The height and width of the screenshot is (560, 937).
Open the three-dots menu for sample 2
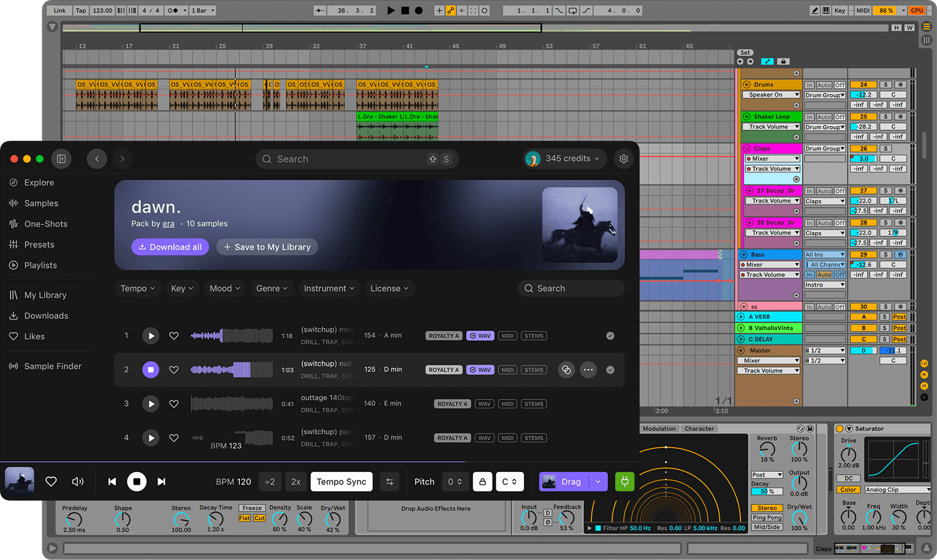[588, 370]
